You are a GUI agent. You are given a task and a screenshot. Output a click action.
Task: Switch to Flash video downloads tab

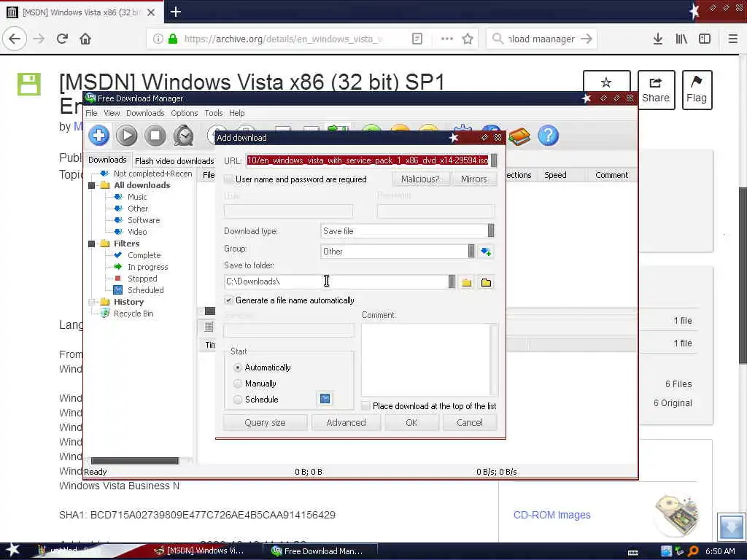pyautogui.click(x=174, y=161)
